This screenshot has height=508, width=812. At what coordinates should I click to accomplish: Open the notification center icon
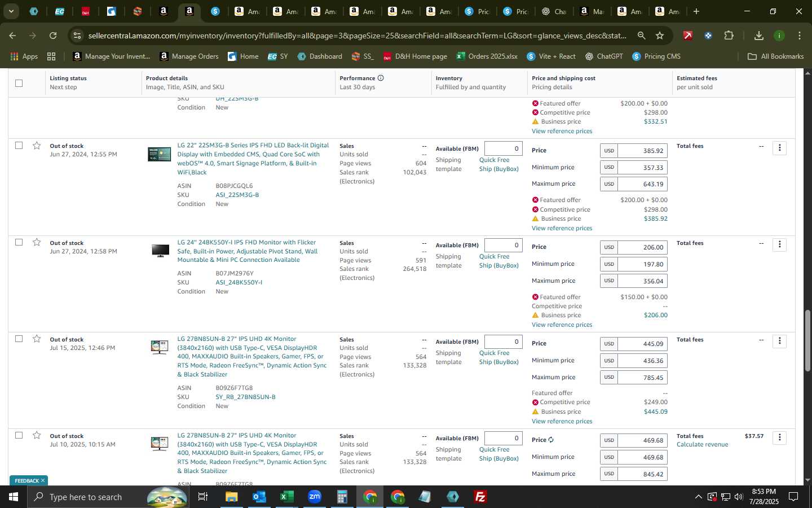click(x=793, y=497)
